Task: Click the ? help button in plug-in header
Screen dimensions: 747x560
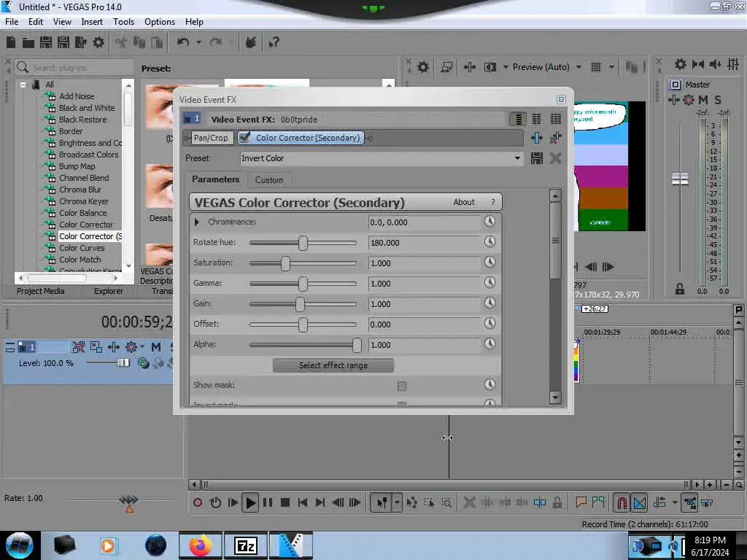Action: (493, 202)
